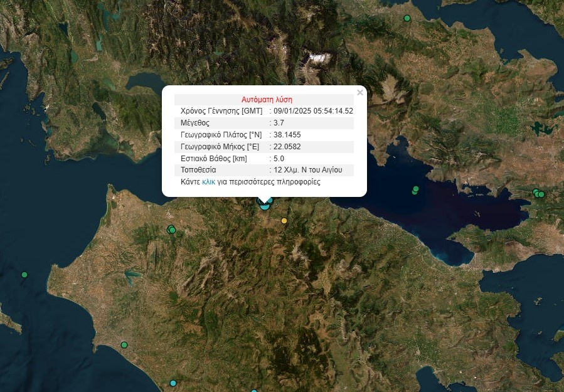Click the snow-capped mountain peak on the map
The image size is (564, 392).
tap(319, 59)
